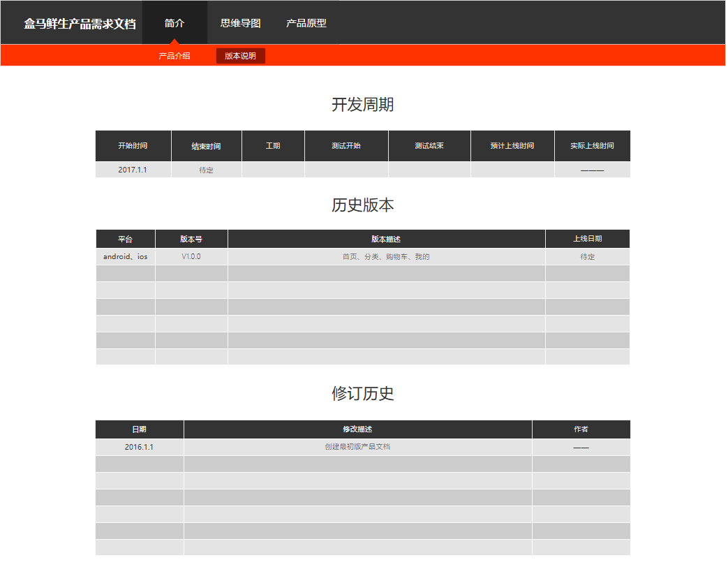Click the 上线日期 column header
This screenshot has width=728, height=567.
tap(588, 239)
